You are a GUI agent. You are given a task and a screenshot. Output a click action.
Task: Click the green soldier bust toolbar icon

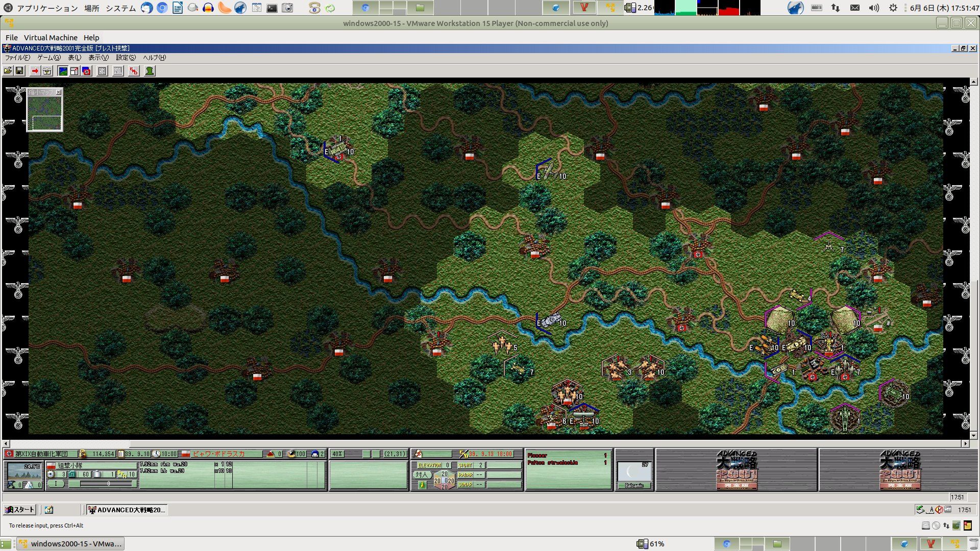tap(150, 71)
